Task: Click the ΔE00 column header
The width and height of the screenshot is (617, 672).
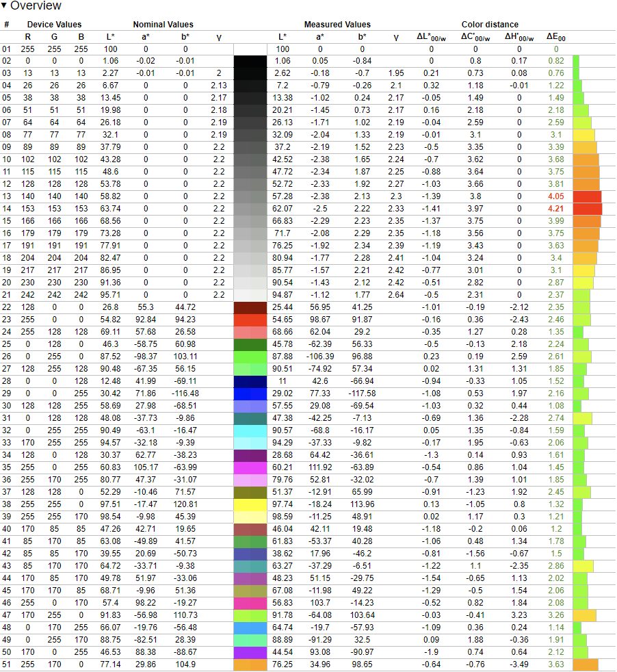Action: (556, 37)
